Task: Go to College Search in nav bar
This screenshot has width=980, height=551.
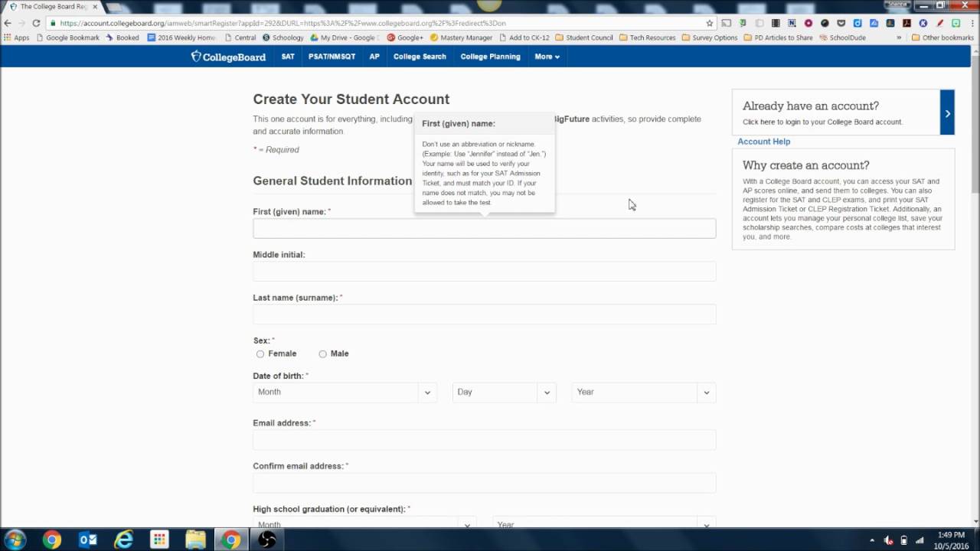Action: point(420,57)
